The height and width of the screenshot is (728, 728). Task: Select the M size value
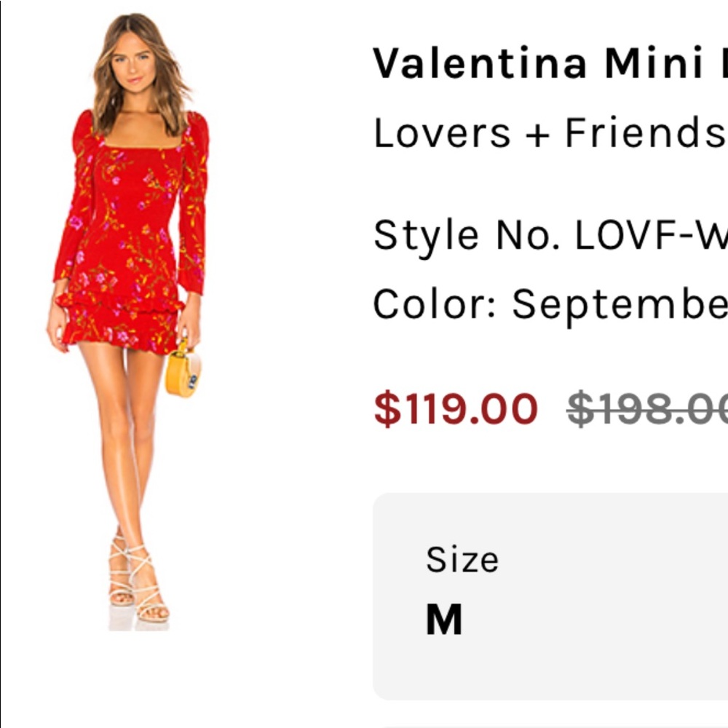pyautogui.click(x=444, y=620)
